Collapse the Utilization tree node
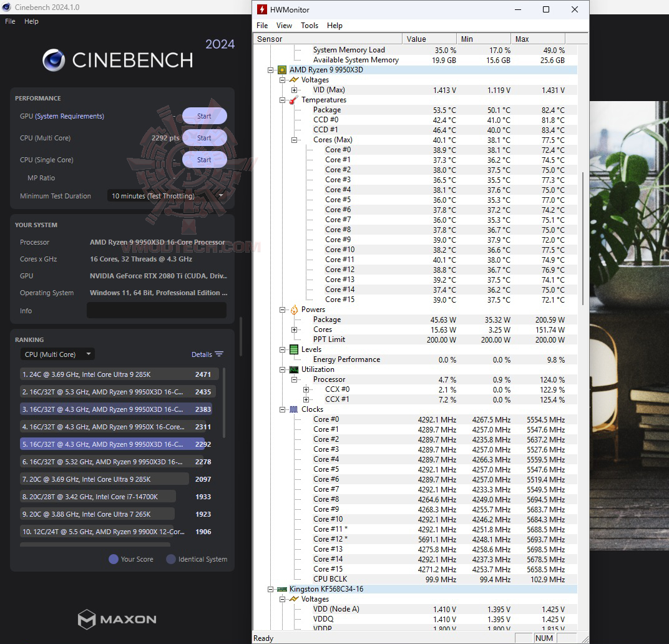669x644 pixels. click(x=283, y=369)
